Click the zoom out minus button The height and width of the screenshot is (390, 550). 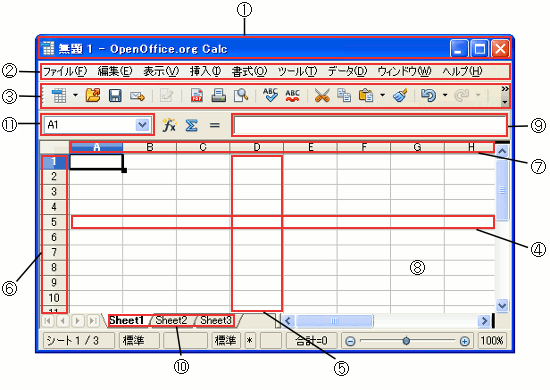pyautogui.click(x=350, y=341)
